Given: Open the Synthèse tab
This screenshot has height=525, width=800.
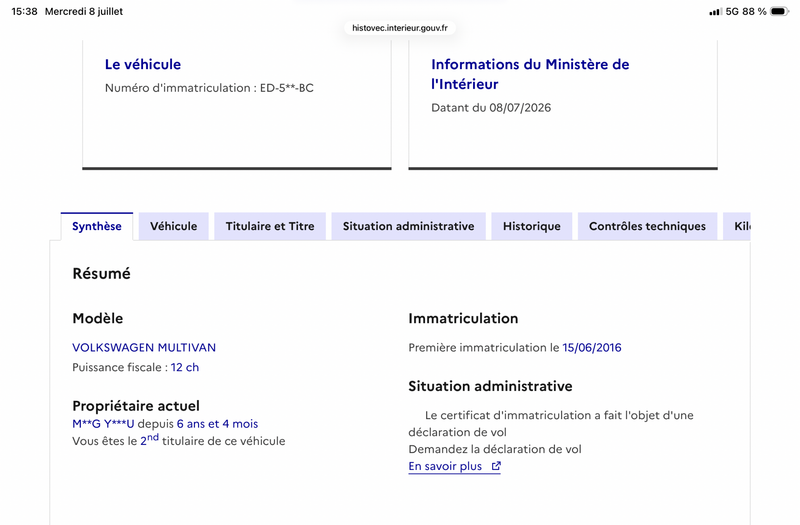Looking at the screenshot, I should pos(96,226).
